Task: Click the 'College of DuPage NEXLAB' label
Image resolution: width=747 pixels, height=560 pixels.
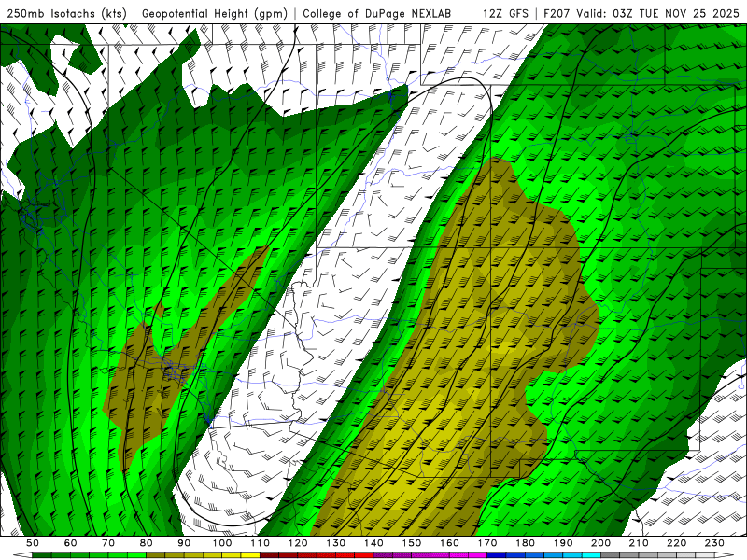Action: pos(377,13)
